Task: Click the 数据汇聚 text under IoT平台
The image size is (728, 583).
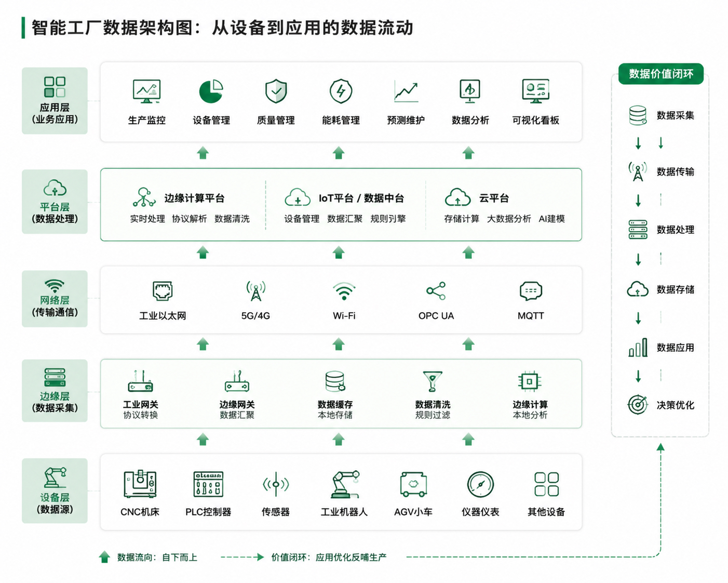Action: tap(345, 219)
